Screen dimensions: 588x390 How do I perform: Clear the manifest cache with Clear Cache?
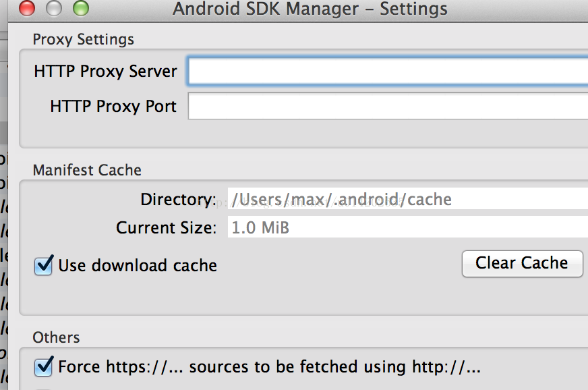point(523,264)
